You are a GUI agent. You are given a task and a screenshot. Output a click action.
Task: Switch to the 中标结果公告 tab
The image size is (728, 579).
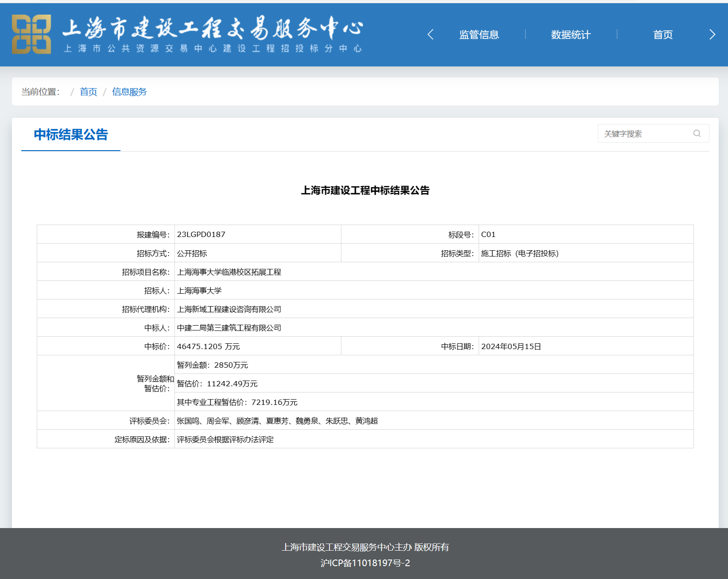pyautogui.click(x=71, y=135)
